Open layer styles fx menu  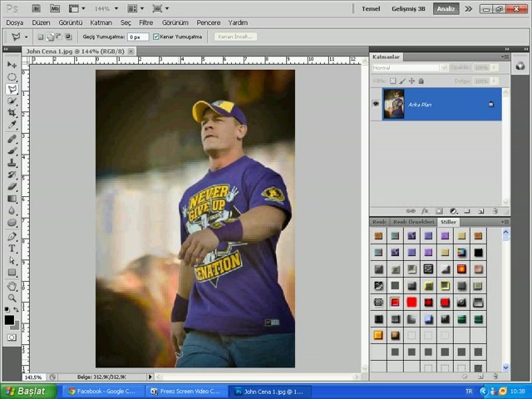pos(425,211)
